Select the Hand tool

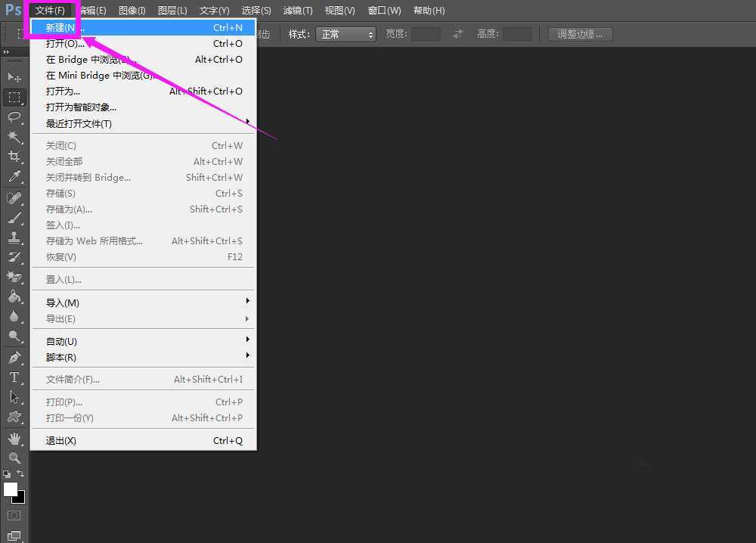pyautogui.click(x=14, y=439)
